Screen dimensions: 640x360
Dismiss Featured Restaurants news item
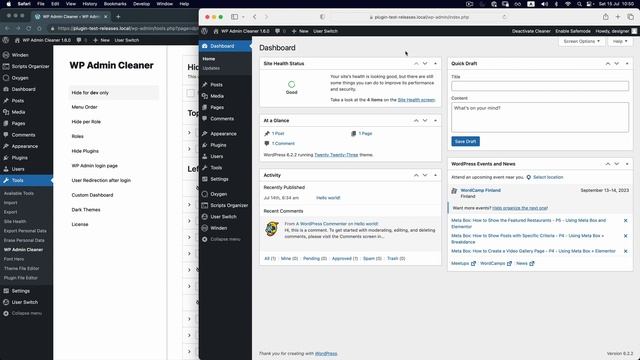625,220
